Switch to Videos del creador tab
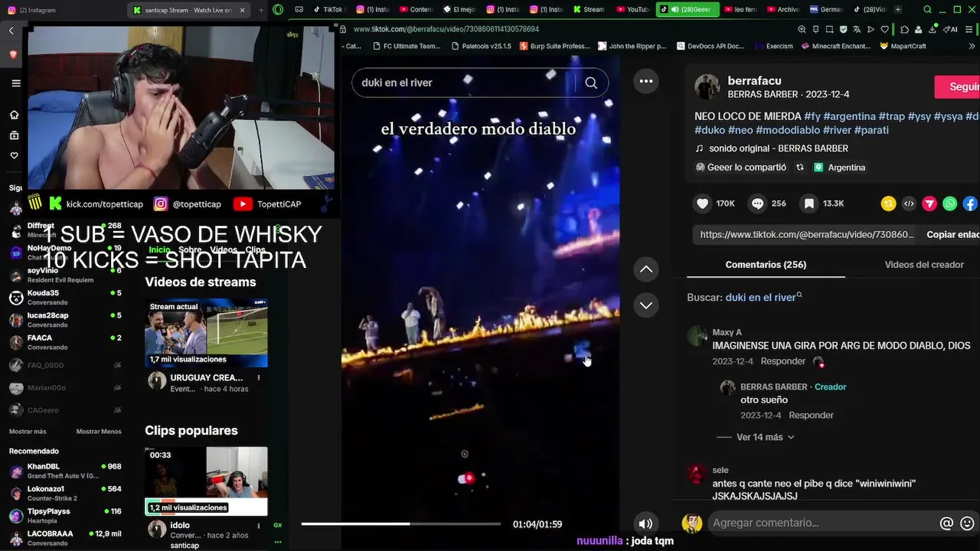980x551 pixels. [x=924, y=265]
